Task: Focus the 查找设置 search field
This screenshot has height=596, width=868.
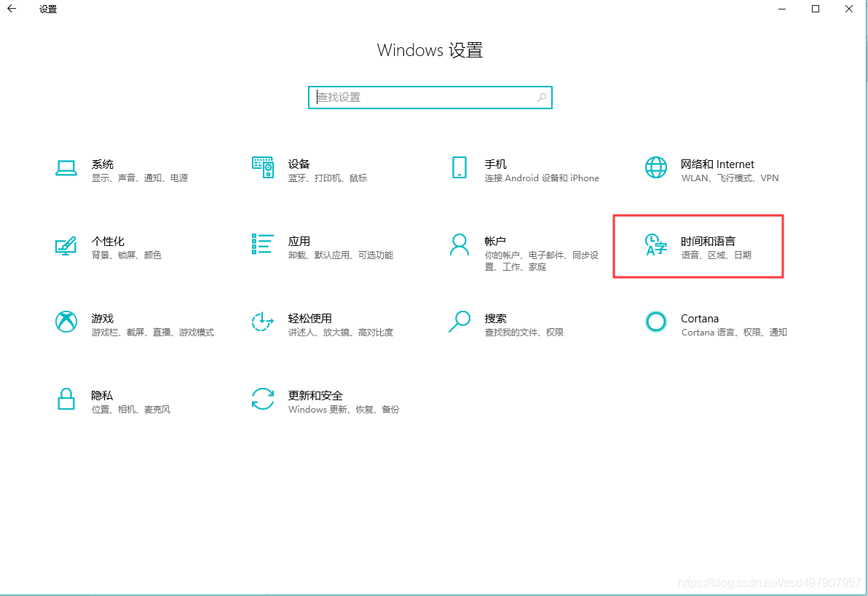Action: [x=430, y=98]
